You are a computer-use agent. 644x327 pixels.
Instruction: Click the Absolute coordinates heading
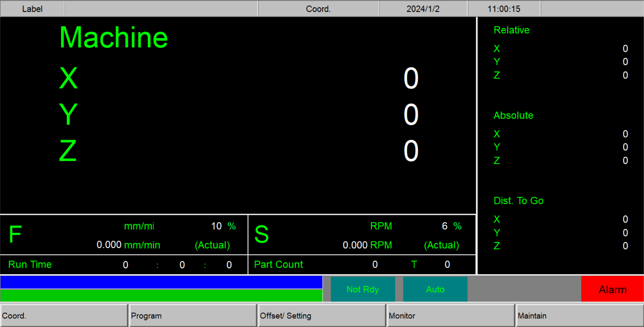click(x=513, y=116)
